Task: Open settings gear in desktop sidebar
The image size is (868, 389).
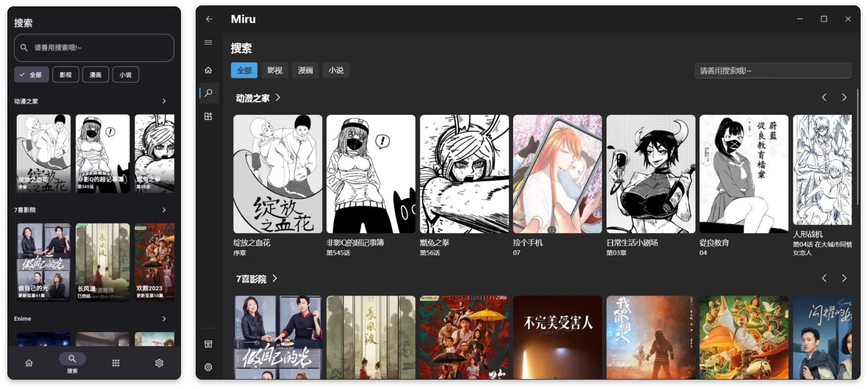Action: [x=208, y=367]
